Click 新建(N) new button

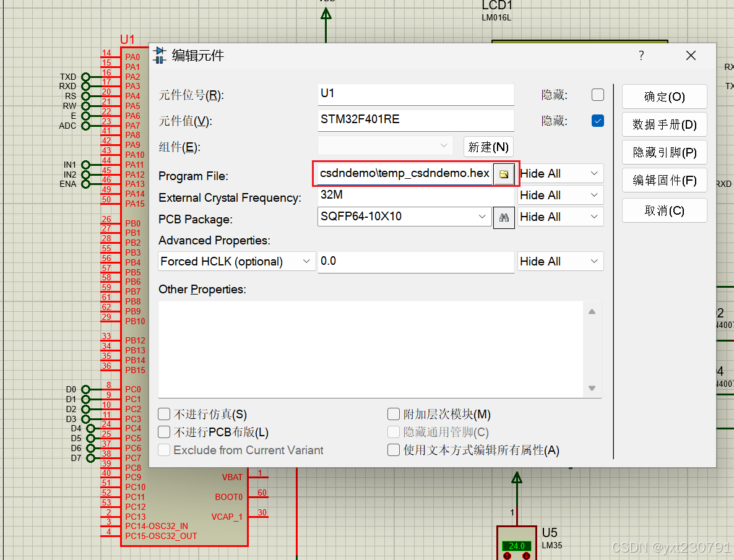pos(489,147)
